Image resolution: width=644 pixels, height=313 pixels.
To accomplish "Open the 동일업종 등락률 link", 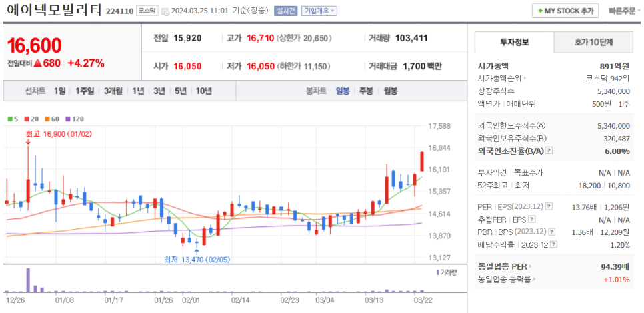I will coord(507,279).
